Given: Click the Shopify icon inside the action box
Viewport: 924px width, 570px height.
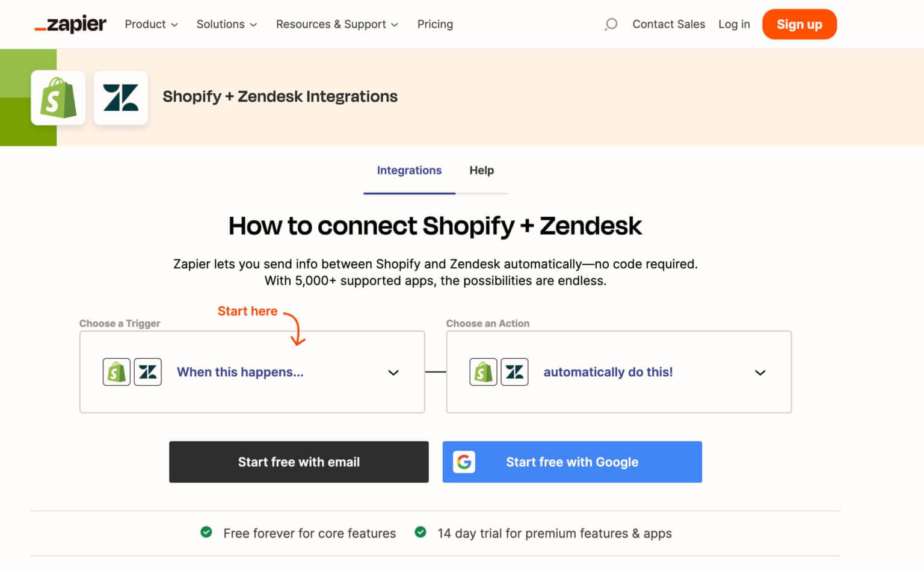Looking at the screenshot, I should [x=483, y=371].
